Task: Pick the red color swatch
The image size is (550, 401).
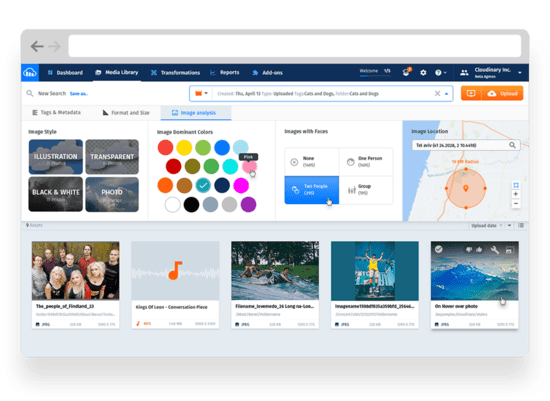Action: [x=165, y=147]
